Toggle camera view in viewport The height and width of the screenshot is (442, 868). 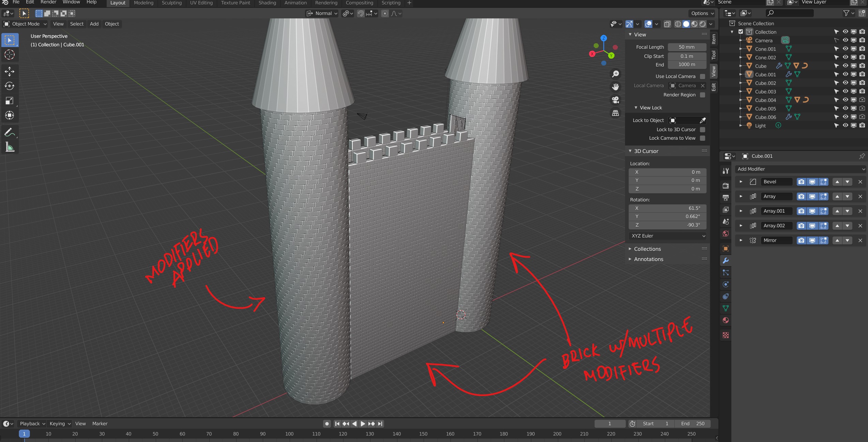click(x=615, y=100)
